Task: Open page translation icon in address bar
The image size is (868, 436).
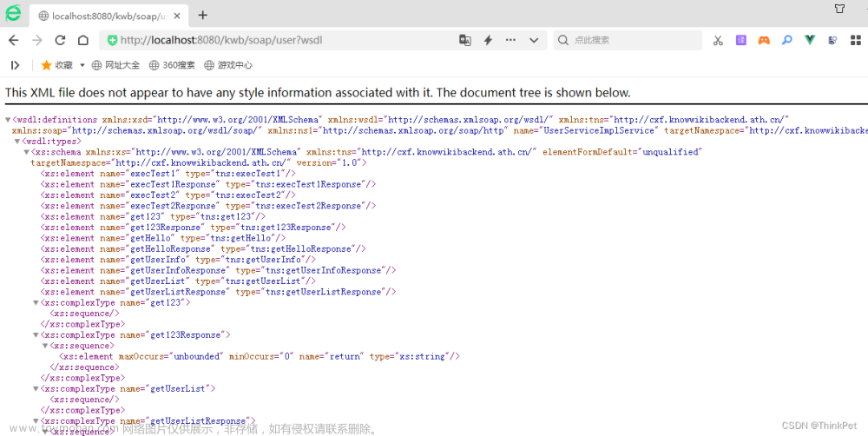Action: point(465,40)
